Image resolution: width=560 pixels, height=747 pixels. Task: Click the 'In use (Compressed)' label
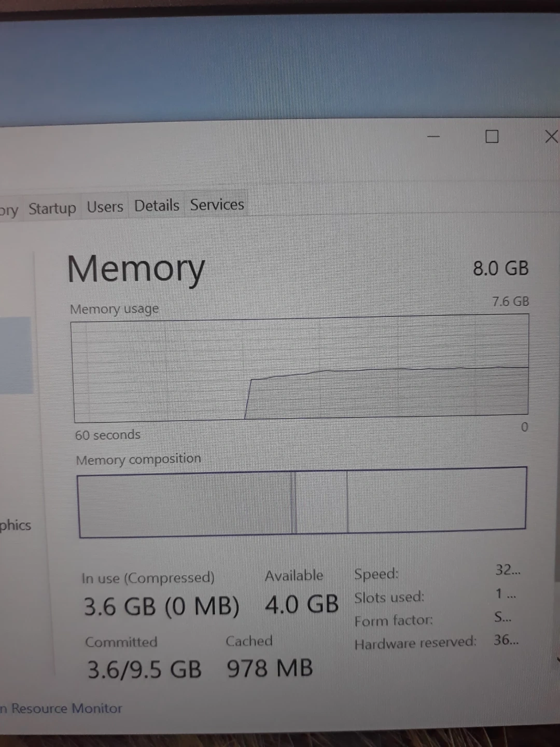click(148, 578)
